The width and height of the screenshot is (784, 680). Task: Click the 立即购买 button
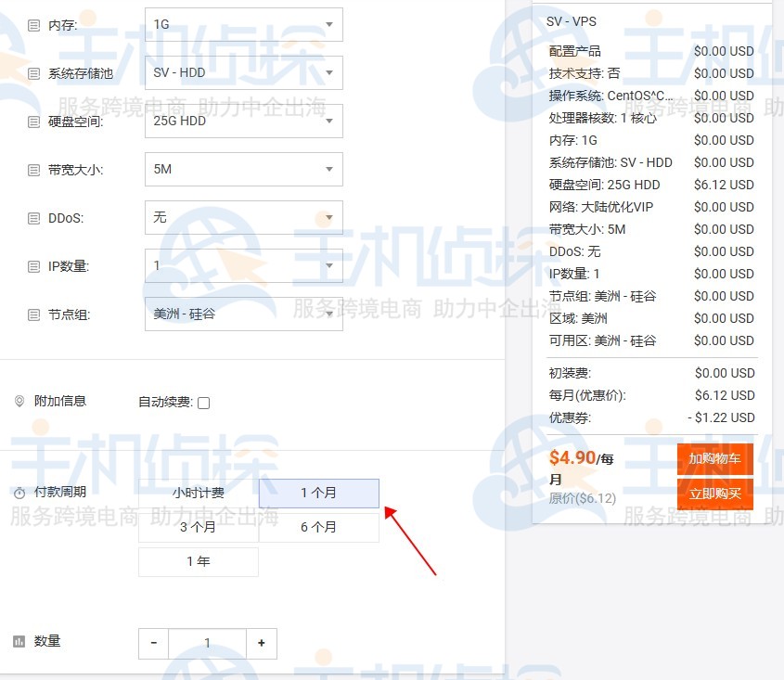pyautogui.click(x=715, y=494)
